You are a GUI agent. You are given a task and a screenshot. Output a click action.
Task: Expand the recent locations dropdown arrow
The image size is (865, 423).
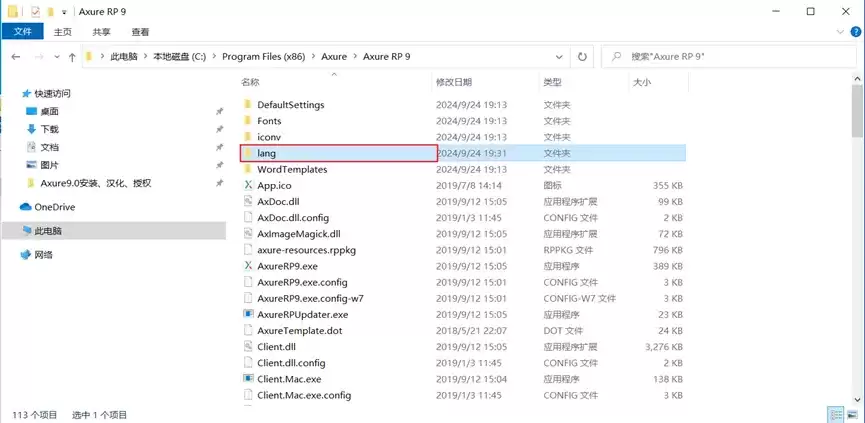pyautogui.click(x=57, y=57)
